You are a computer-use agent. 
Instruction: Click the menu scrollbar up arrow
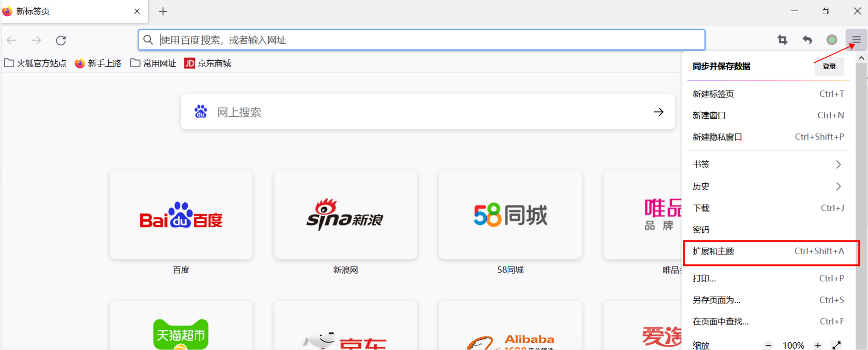[x=861, y=58]
